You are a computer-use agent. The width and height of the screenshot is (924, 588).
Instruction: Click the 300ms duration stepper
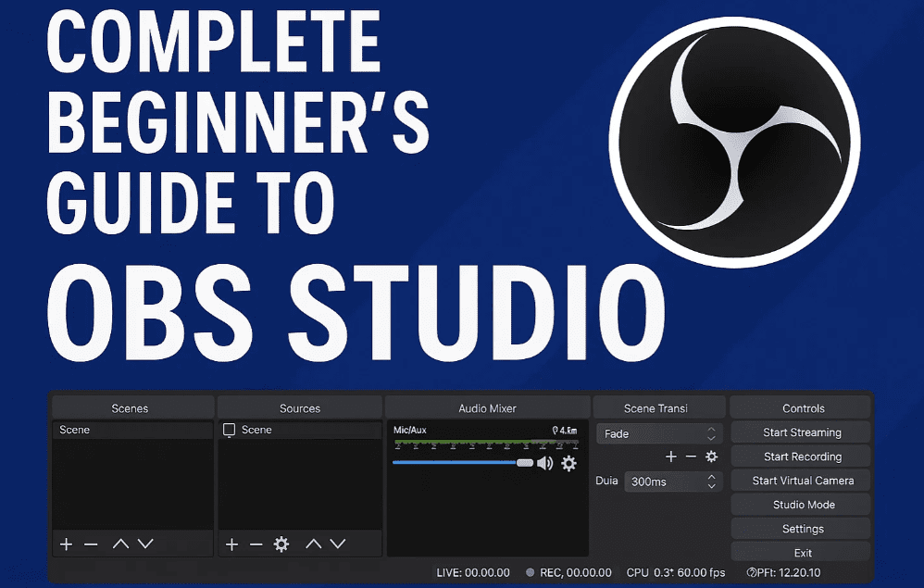711,482
